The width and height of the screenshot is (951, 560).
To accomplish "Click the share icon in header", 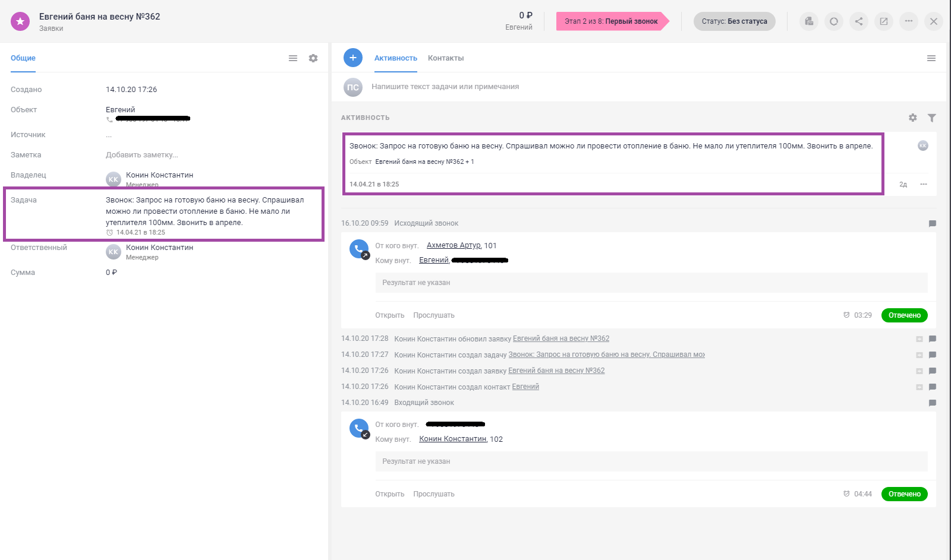I will (x=859, y=21).
